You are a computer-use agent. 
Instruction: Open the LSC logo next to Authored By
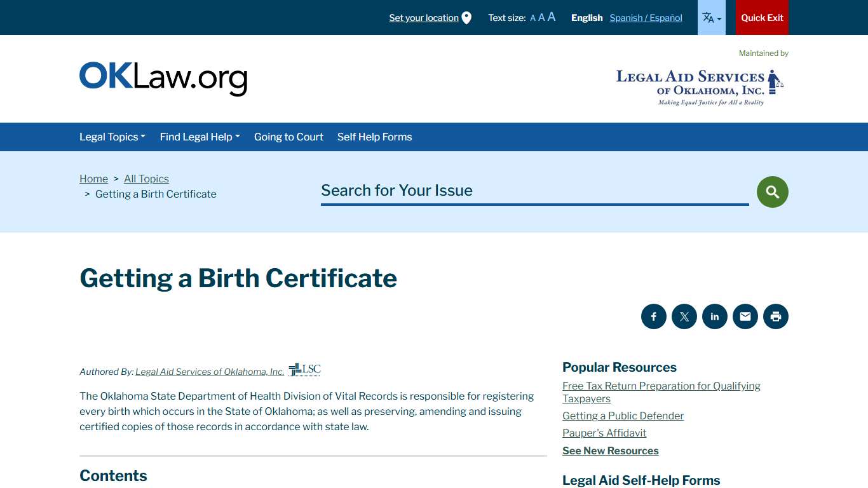pyautogui.click(x=304, y=369)
